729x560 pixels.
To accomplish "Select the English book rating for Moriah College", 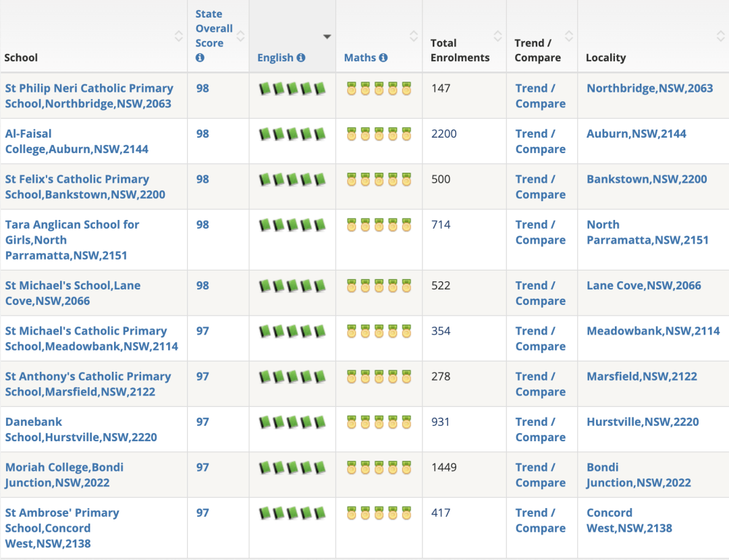I will point(292,468).
